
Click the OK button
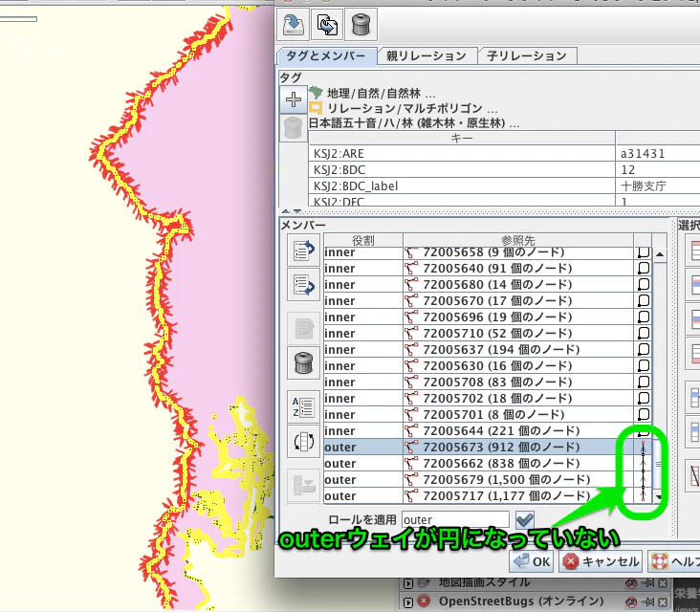(x=532, y=561)
